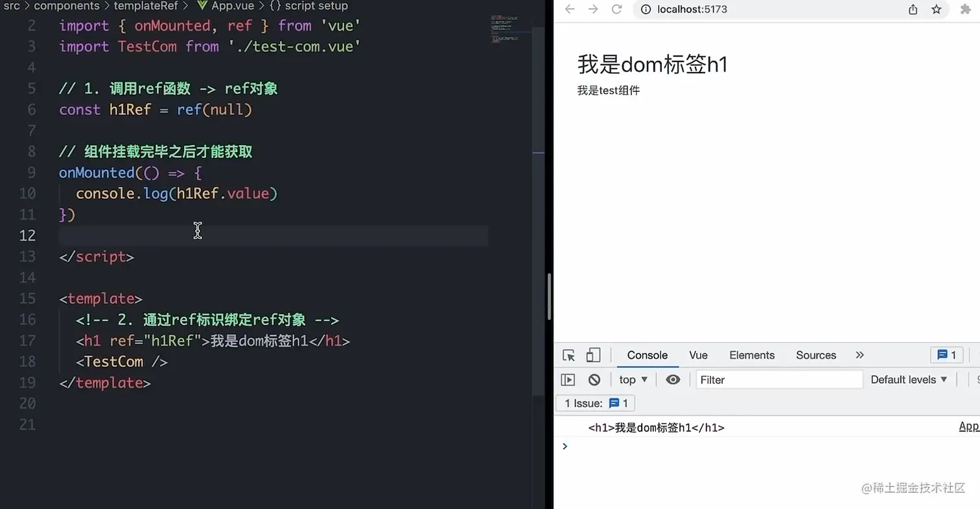Open the 1 Issue button
This screenshot has height=509, width=980.
(595, 403)
